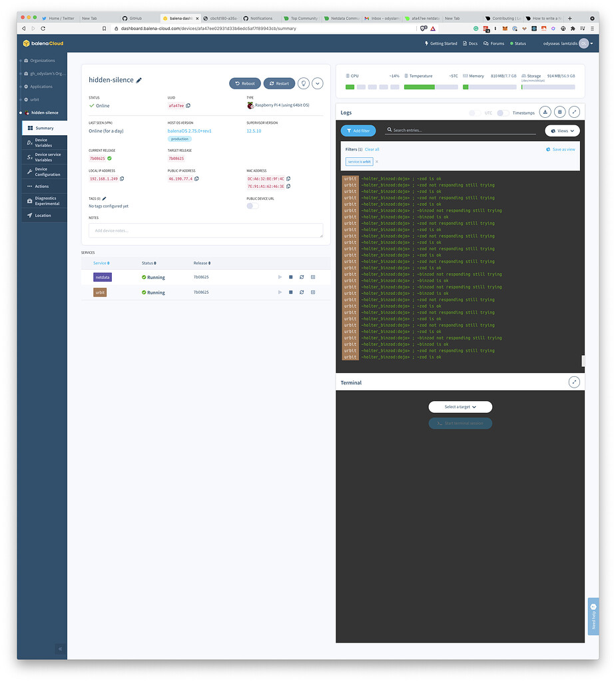This screenshot has width=616, height=682.
Task: Open the Select a target dropdown
Action: [460, 406]
